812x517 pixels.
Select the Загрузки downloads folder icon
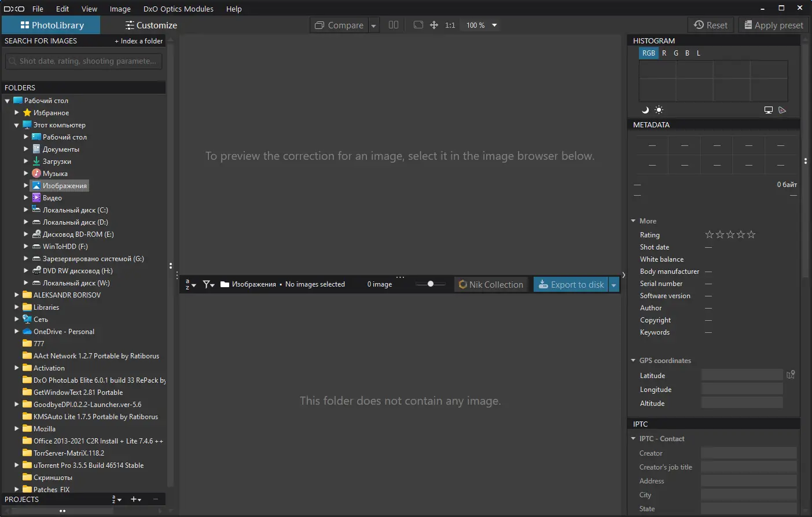[x=36, y=162]
